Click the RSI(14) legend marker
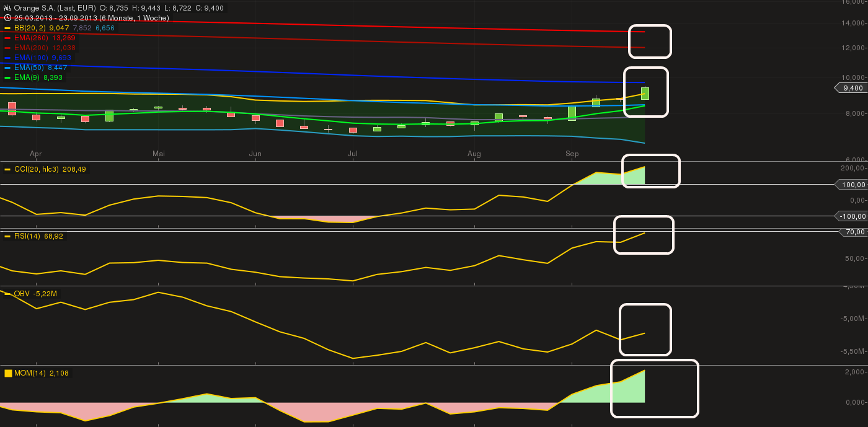The image size is (868, 427). pos(7,236)
